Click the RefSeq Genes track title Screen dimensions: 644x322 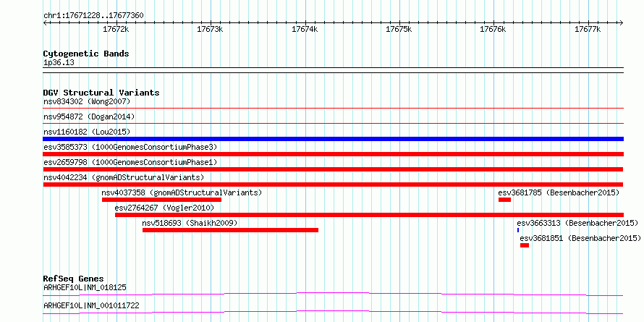pos(74,279)
